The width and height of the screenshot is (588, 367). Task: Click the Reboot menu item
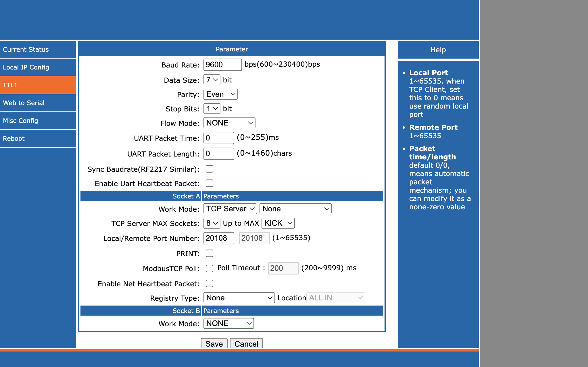(38, 138)
